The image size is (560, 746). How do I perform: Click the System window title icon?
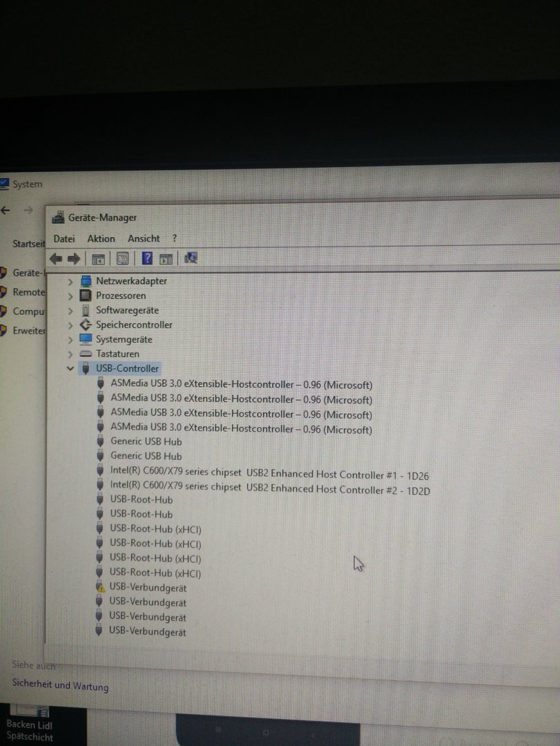tap(4, 184)
